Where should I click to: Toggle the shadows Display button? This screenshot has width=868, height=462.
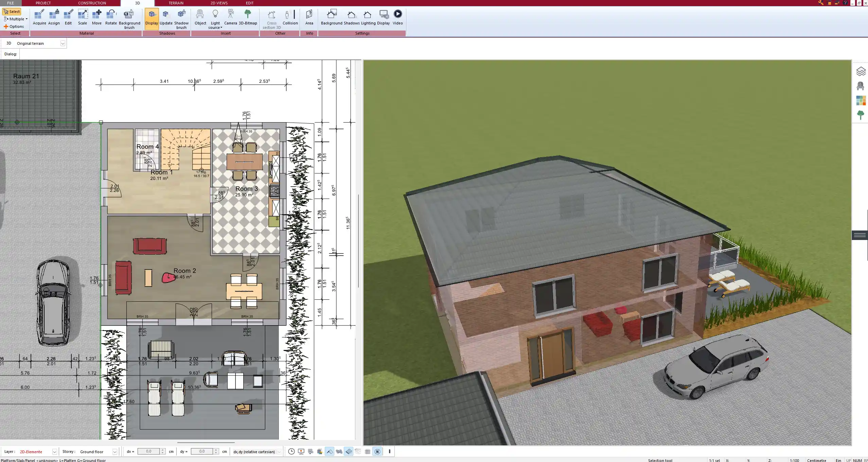[152, 19]
